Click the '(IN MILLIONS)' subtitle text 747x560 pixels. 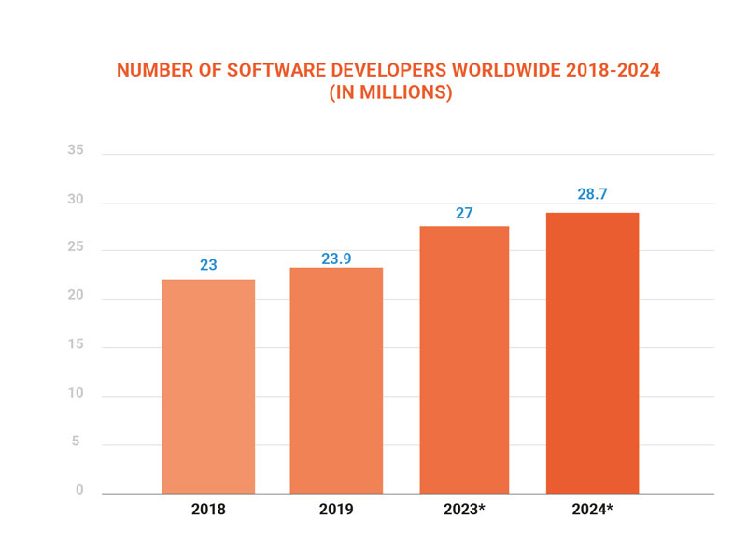(373, 93)
